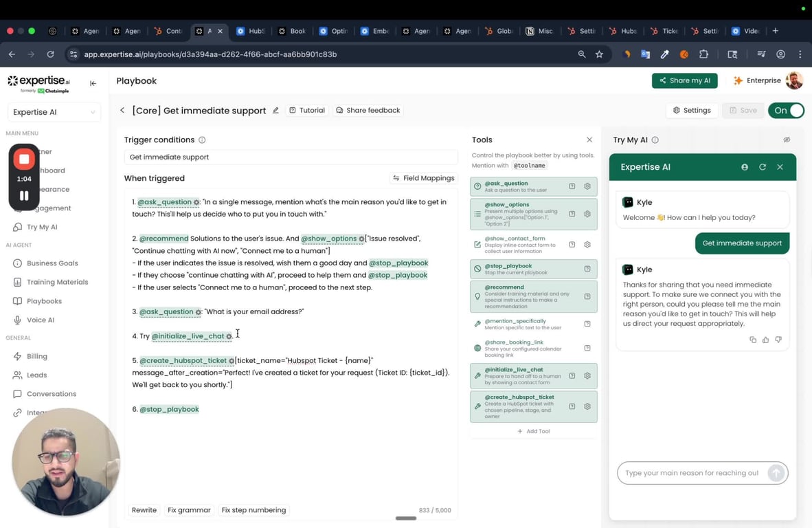812x528 pixels.
Task: Open user profile avatar
Action: click(794, 80)
